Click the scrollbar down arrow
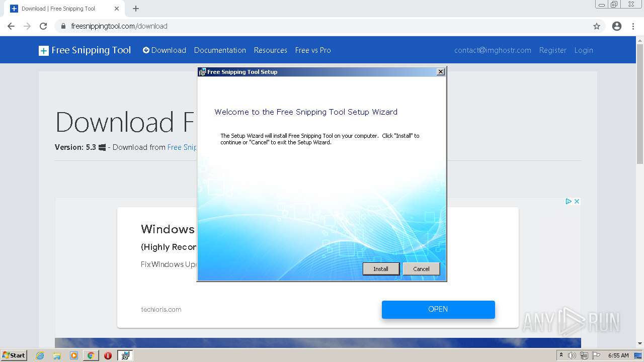Screen dimensions: 644x362 click(x=640, y=344)
